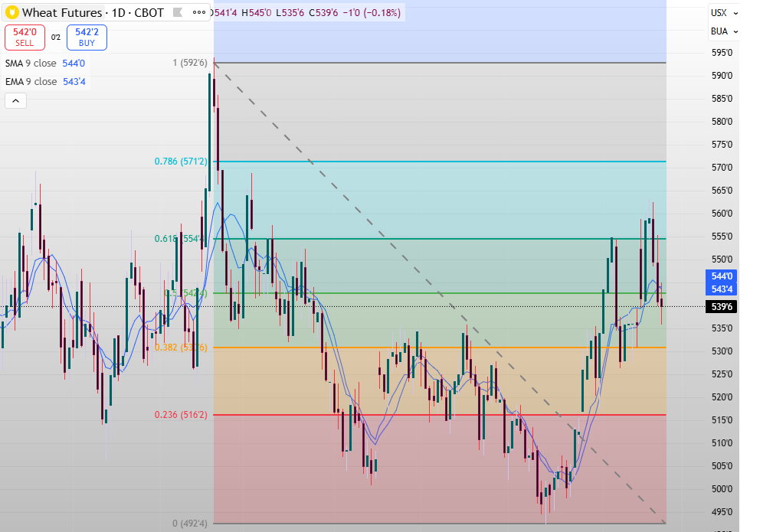Image resolution: width=773 pixels, height=532 pixels.
Task: Click the yellow wheat symbol logo
Action: [11, 12]
